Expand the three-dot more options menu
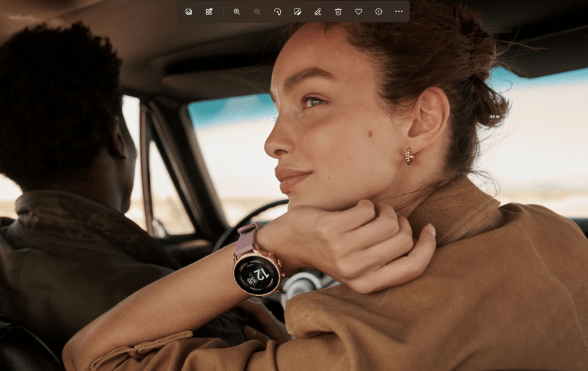This screenshot has width=588, height=371. pyautogui.click(x=399, y=11)
